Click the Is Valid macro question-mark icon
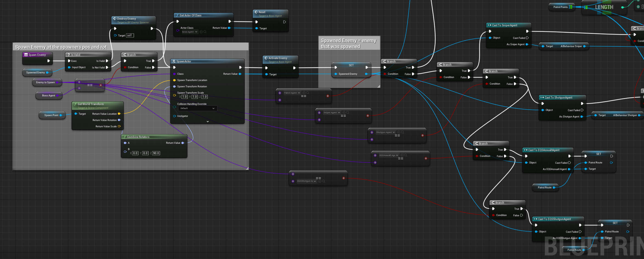Screen dimensions: 644x259 click(x=69, y=55)
